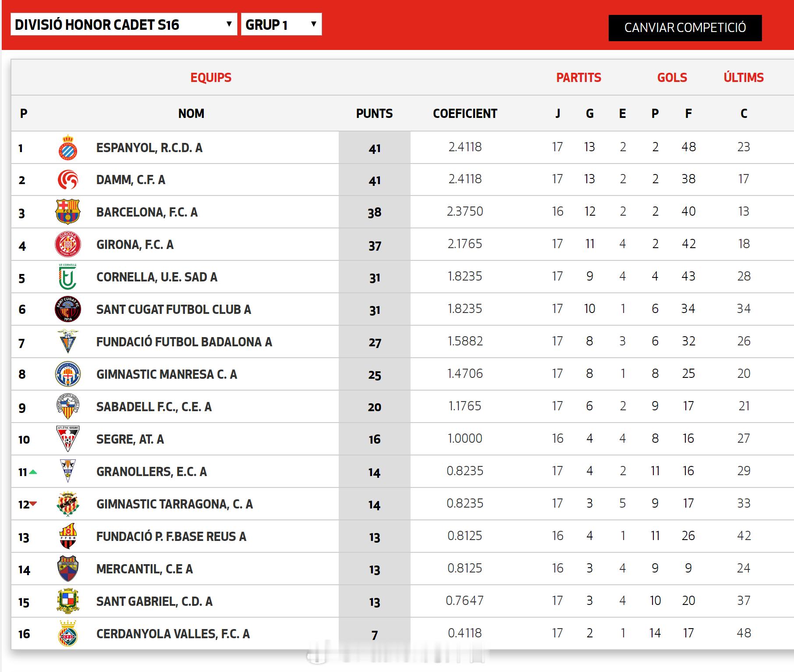Image resolution: width=794 pixels, height=672 pixels.
Task: Click the Girona F.C. crest
Action: tap(68, 245)
